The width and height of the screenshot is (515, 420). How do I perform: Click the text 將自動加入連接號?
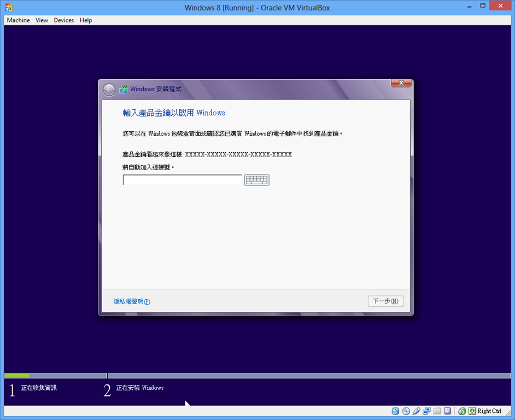(148, 167)
